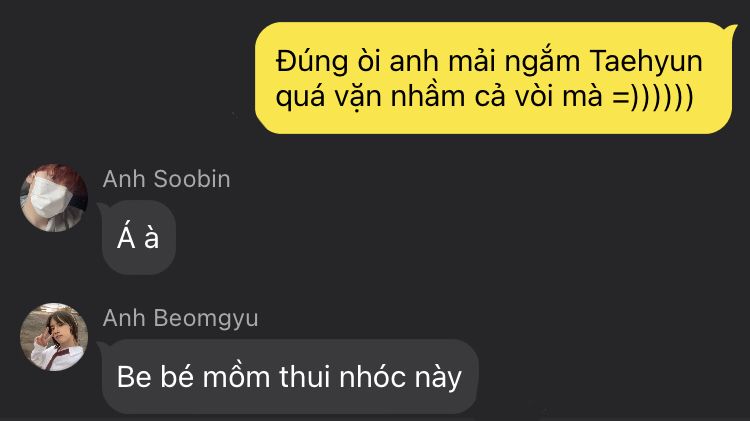The image size is (750, 421).
Task: Select the "Á à" message bubble
Action: coord(139,237)
